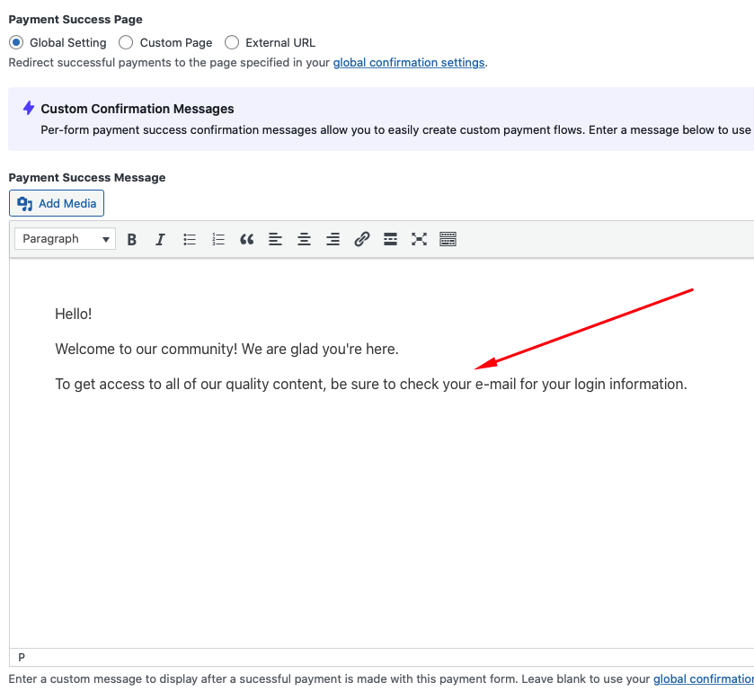
Task: Apply italic formatting to text
Action: [161, 239]
